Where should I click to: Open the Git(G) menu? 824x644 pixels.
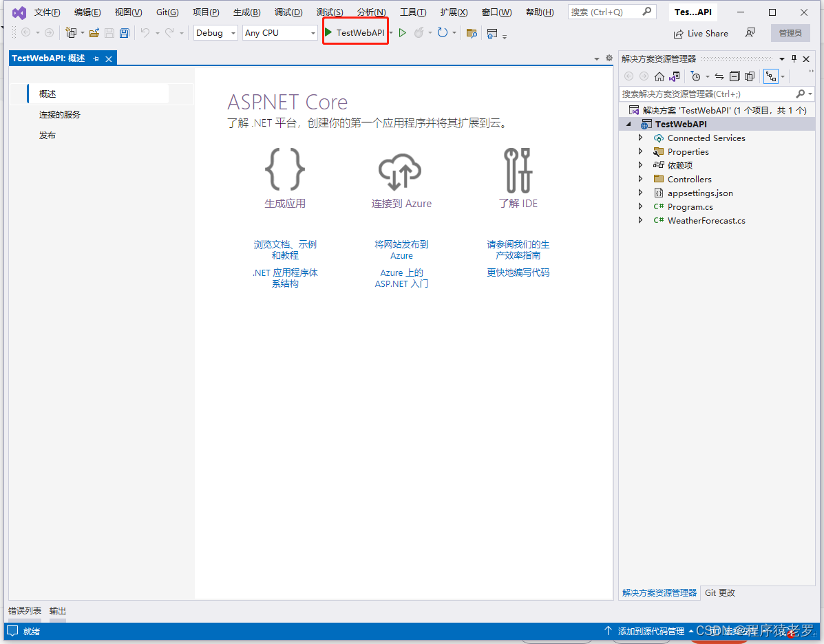coord(167,12)
